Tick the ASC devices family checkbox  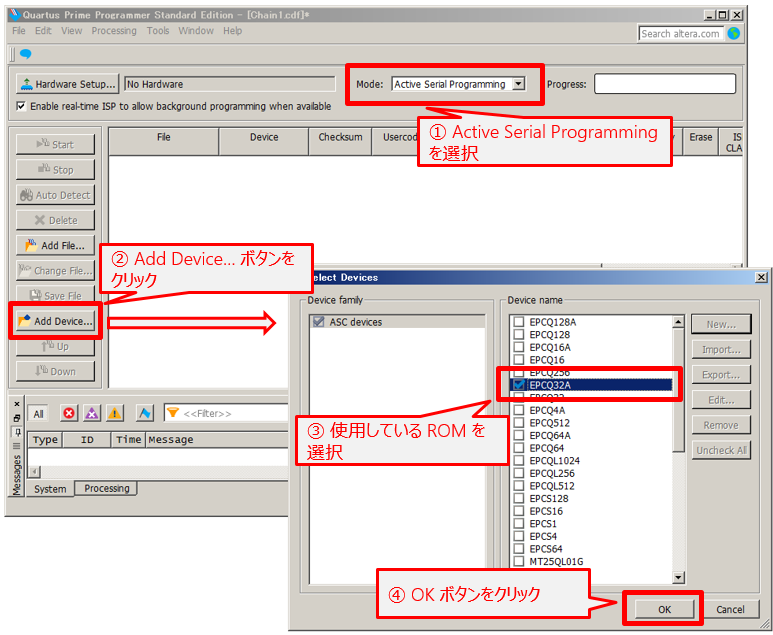[x=318, y=322]
